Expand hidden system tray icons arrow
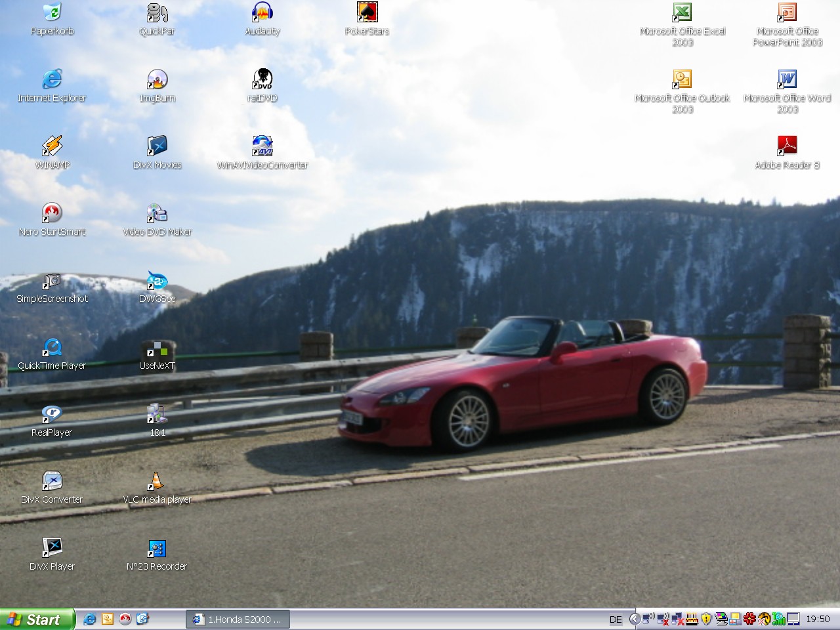Screen dimensions: 840x630 (634, 619)
